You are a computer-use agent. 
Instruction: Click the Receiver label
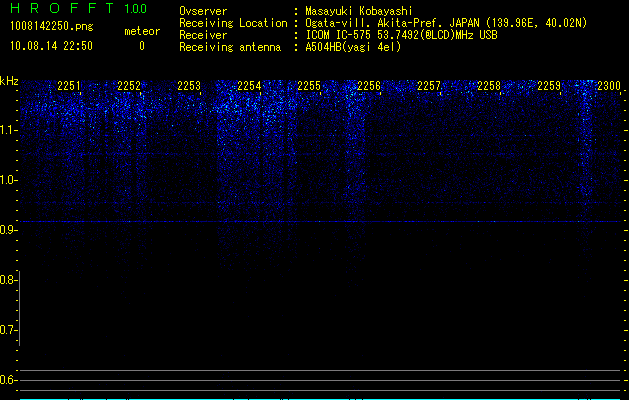[203, 35]
